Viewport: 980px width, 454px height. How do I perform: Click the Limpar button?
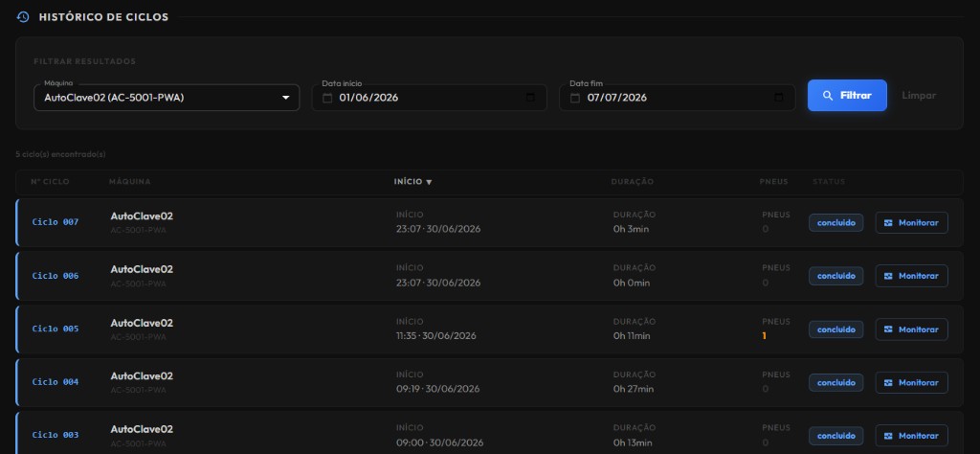point(918,96)
